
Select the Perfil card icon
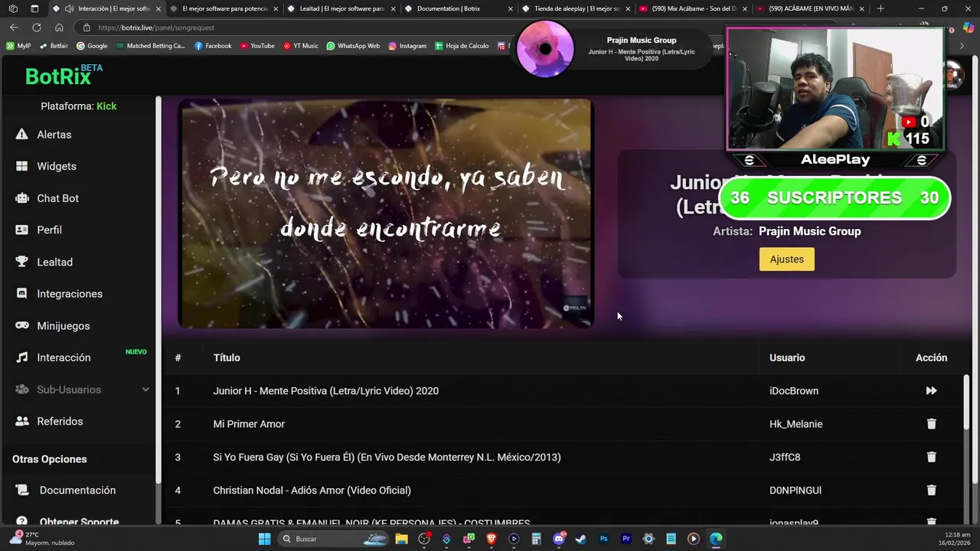pyautogui.click(x=22, y=230)
